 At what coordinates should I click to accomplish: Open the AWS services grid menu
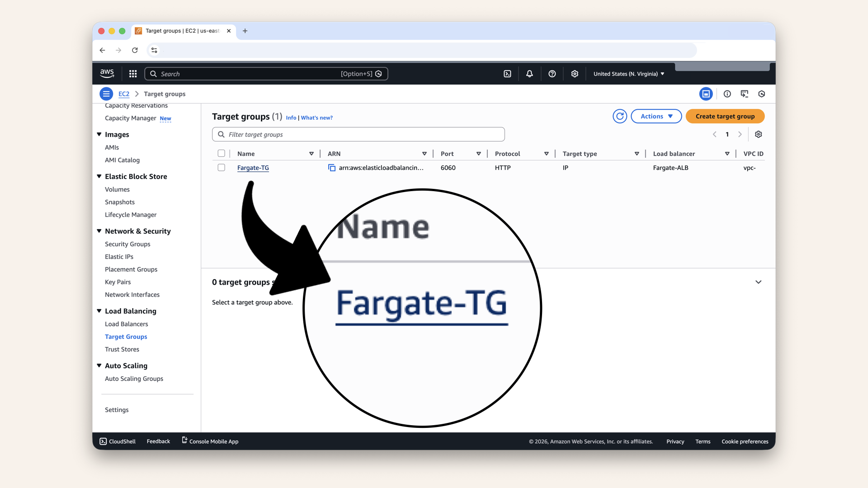coord(132,74)
